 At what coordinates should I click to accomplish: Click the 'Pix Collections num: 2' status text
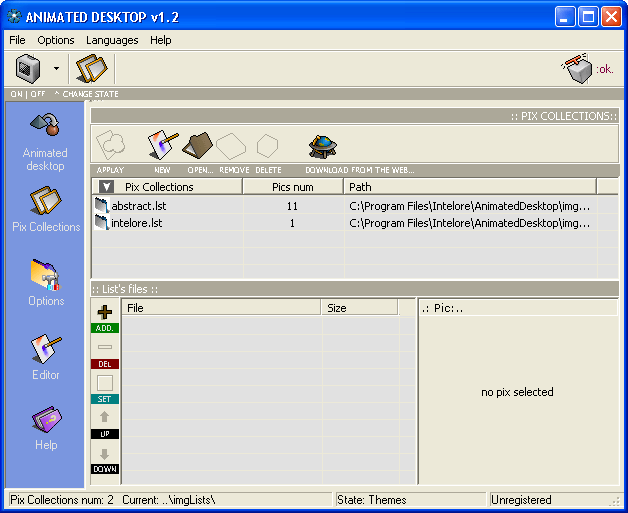(62, 500)
